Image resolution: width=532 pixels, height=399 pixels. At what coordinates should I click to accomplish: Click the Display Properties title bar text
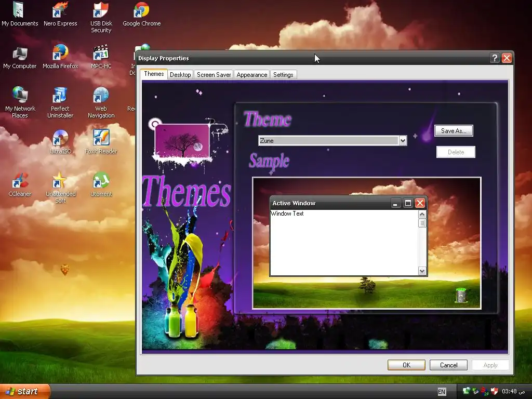tap(164, 58)
